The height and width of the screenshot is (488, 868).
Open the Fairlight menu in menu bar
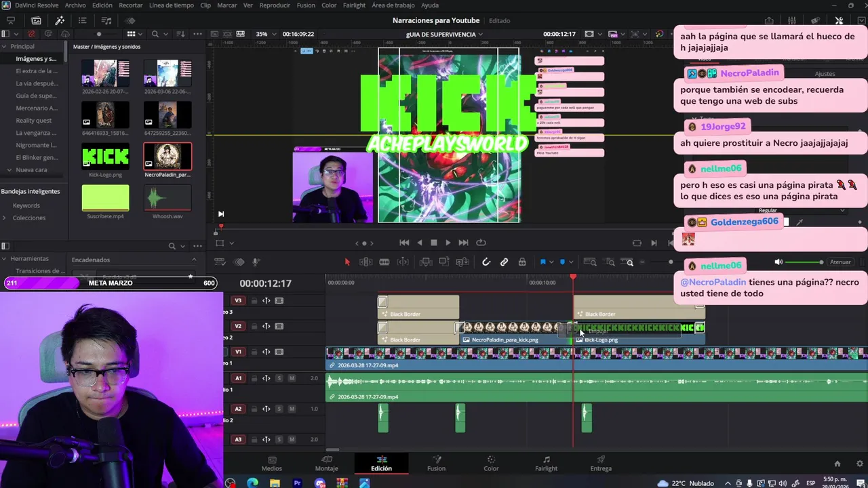tap(354, 5)
